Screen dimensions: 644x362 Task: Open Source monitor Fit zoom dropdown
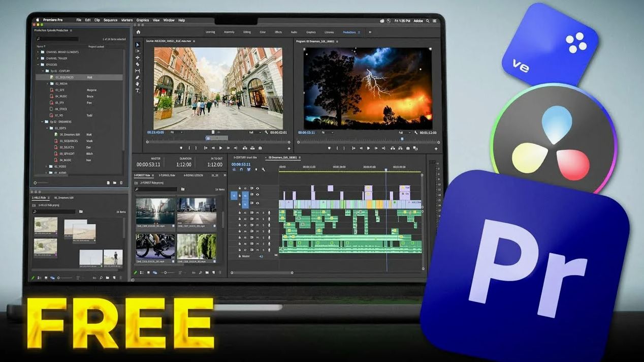tap(176, 132)
